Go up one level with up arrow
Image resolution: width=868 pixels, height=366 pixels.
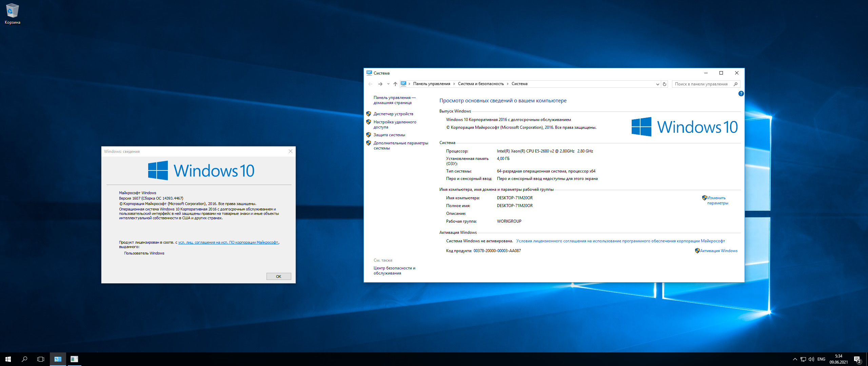395,84
